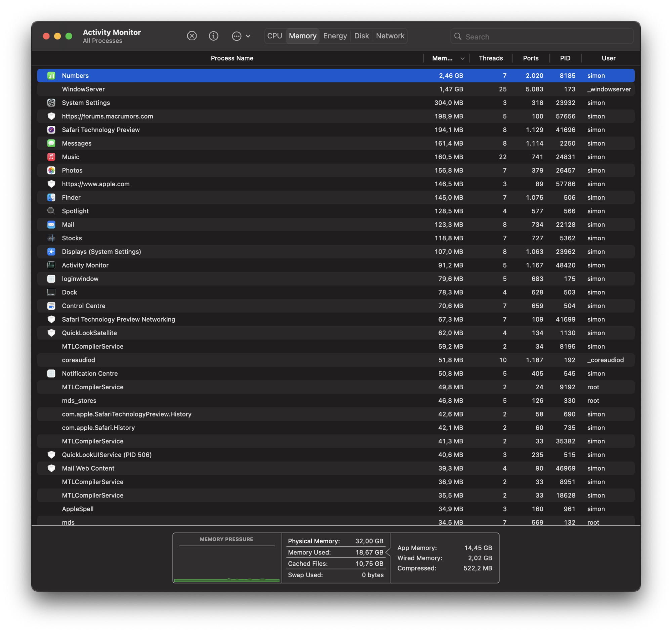Screen dimensions: 672x633
Task: Click the Memory Used 18,67 GB entry
Action: (336, 552)
